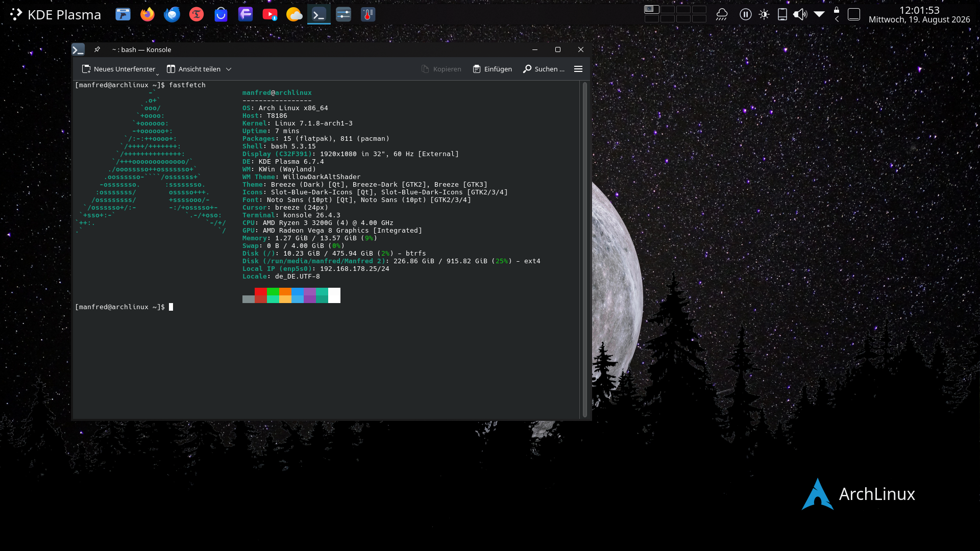Click the line 'Shell: bash 5.3.15'
This screenshot has height=551, width=980.
coord(279,146)
